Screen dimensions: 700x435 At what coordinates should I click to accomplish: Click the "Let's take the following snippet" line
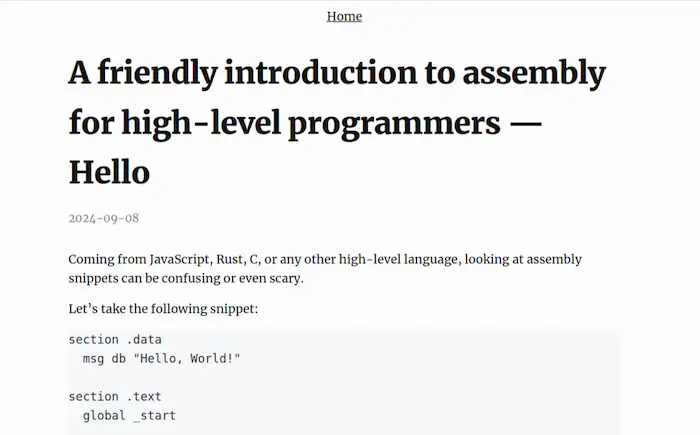pyautogui.click(x=163, y=308)
